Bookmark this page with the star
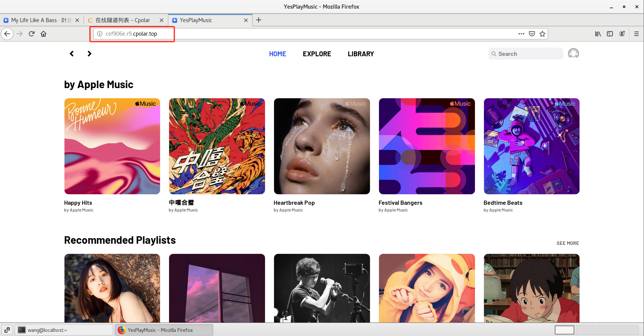 click(x=542, y=34)
